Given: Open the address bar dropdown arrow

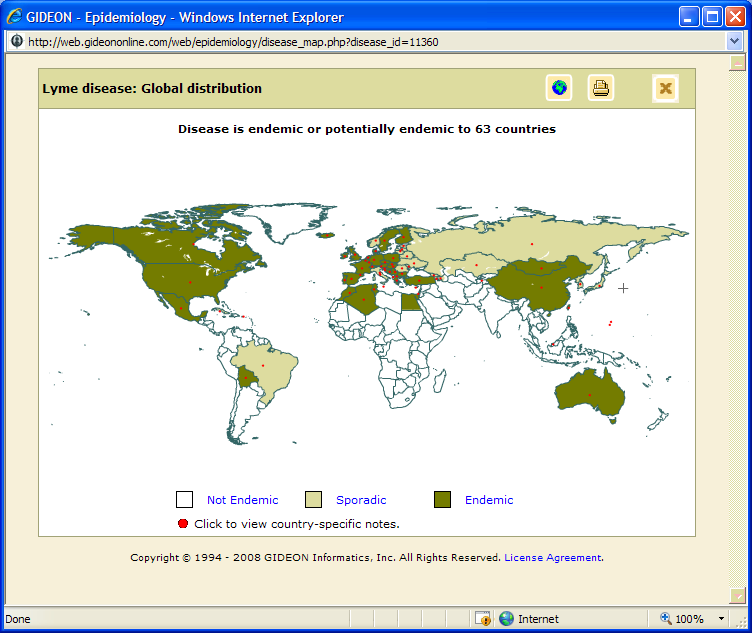Looking at the screenshot, I should 734,41.
